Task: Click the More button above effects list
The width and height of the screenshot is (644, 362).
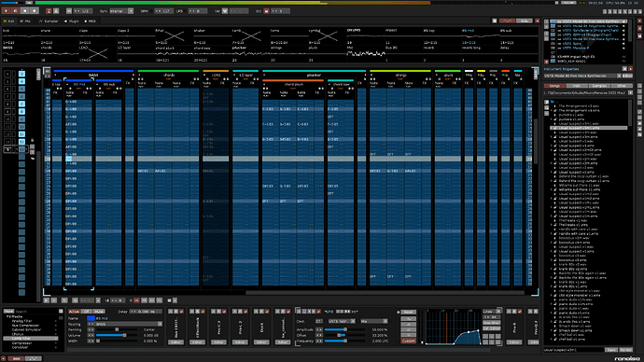Action: pos(8,312)
